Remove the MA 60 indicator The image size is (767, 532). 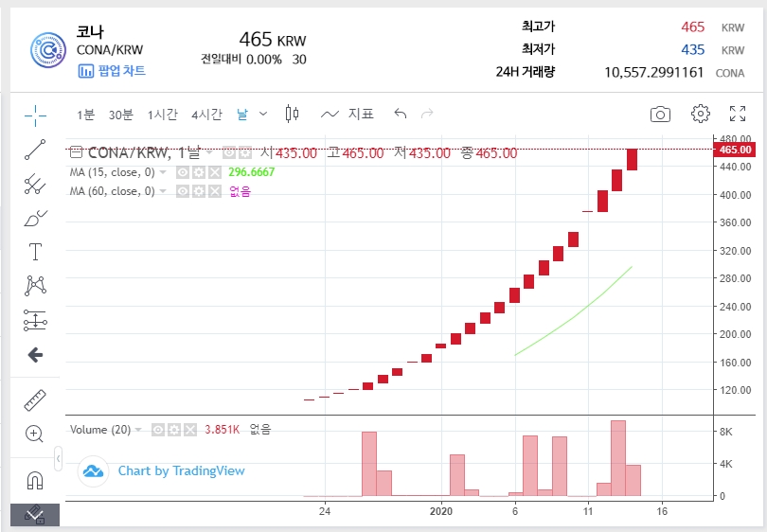215,191
